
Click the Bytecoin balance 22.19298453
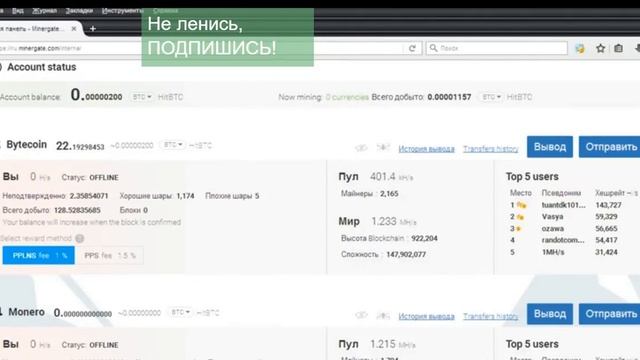(x=80, y=146)
